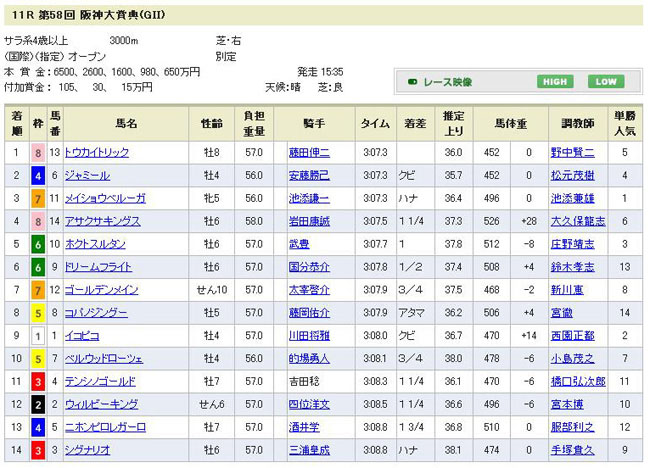View horse イコピコ profile
650x468 pixels.
pos(81,335)
